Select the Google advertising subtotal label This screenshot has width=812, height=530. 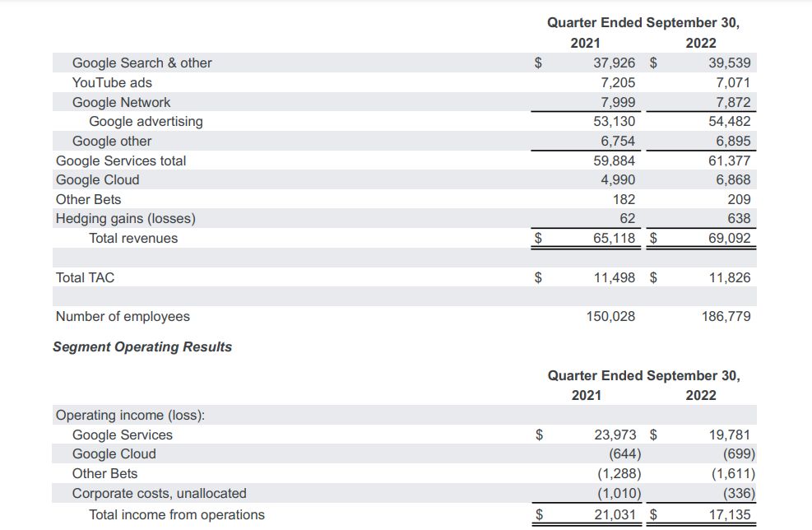[146, 121]
